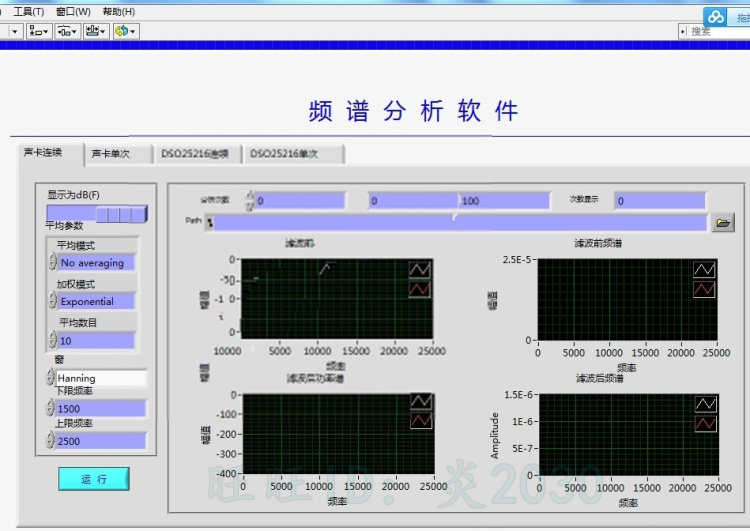Click the cloud icon at top right
The height and width of the screenshot is (531, 750).
[x=716, y=17]
